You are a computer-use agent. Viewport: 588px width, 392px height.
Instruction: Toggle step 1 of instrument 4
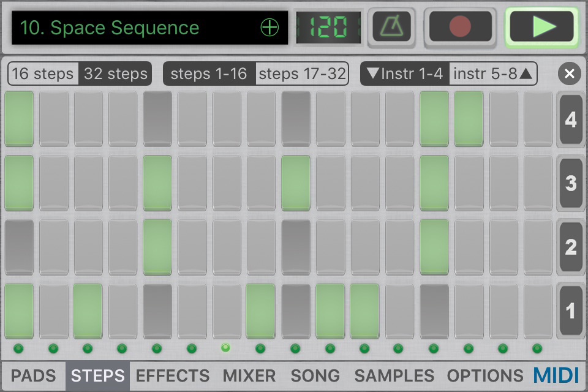click(x=19, y=119)
